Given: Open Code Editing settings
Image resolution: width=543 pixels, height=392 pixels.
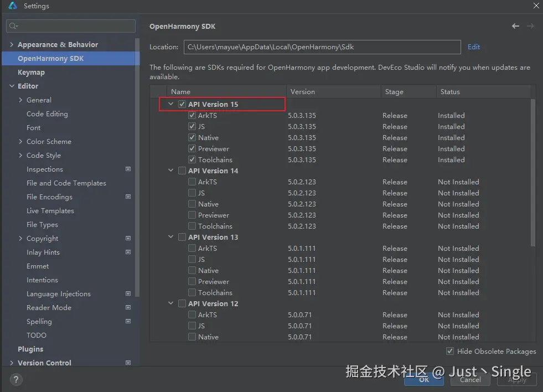Looking at the screenshot, I should (47, 114).
